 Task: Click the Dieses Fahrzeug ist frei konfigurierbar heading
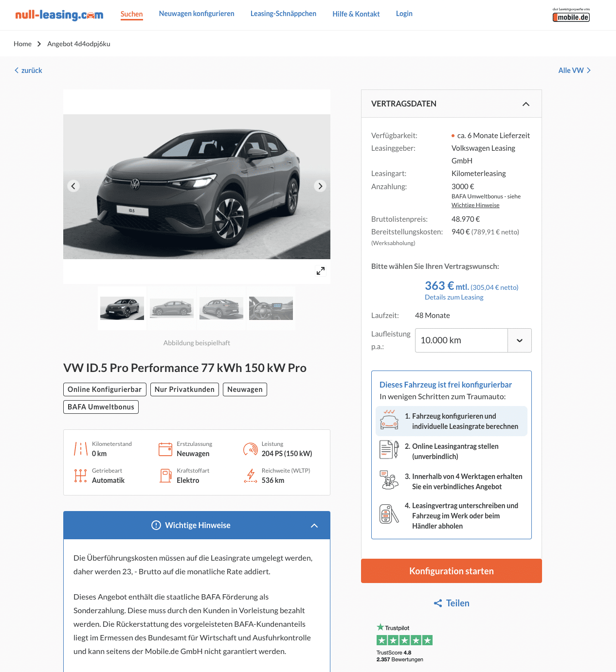446,385
